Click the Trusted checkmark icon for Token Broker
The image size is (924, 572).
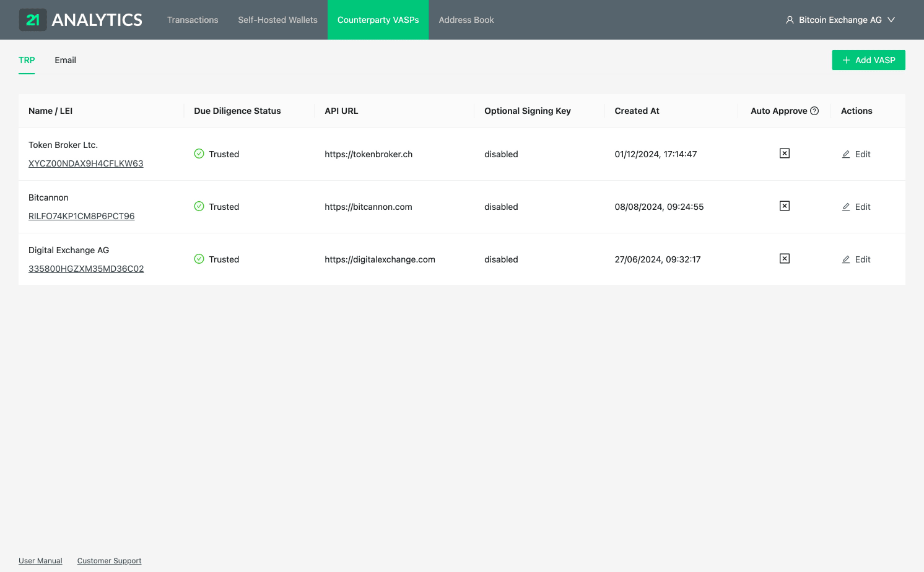point(199,154)
